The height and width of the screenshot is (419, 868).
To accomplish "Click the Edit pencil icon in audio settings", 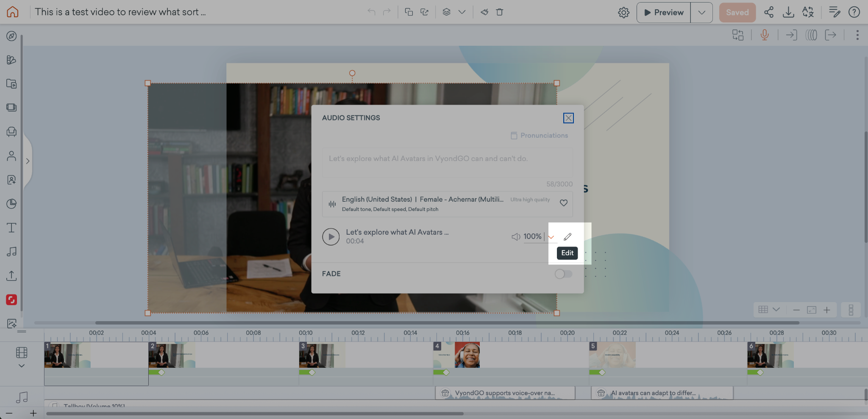I will pos(568,236).
